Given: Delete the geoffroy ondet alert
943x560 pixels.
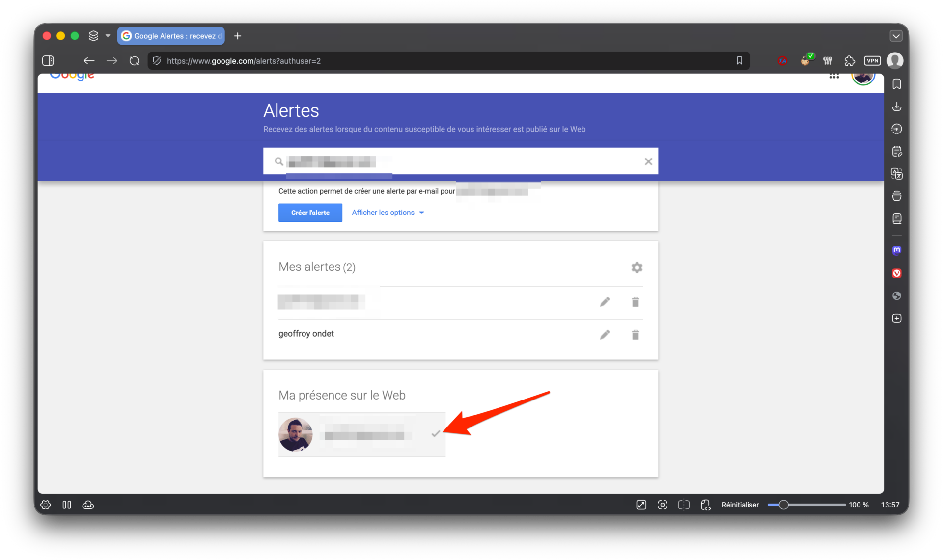Looking at the screenshot, I should [636, 335].
